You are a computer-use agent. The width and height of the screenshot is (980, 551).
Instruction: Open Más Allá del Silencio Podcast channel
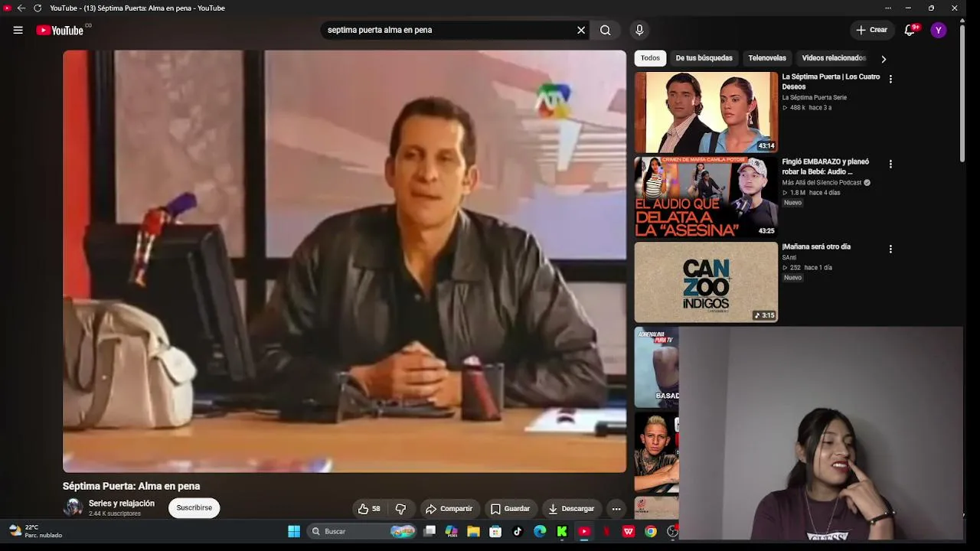tap(822, 183)
